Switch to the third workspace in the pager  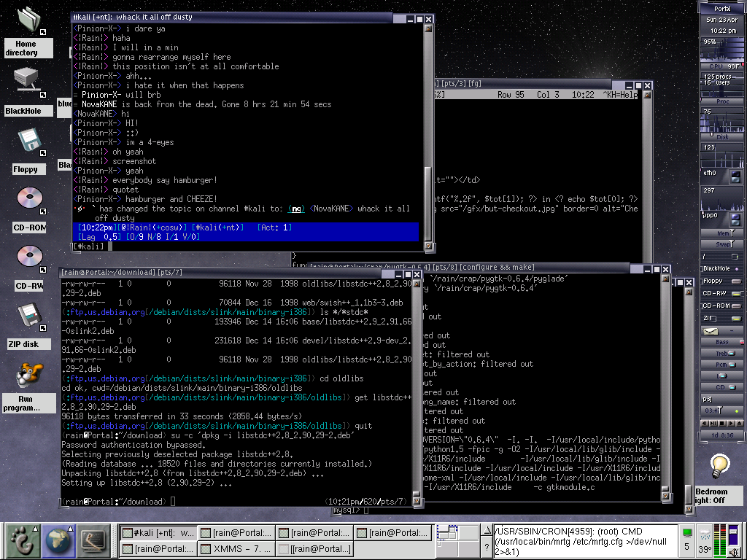[x=448, y=548]
